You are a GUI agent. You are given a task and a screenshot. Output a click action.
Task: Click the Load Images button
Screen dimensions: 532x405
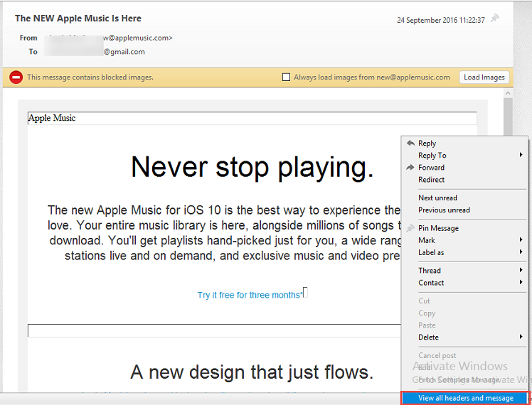pyautogui.click(x=484, y=77)
